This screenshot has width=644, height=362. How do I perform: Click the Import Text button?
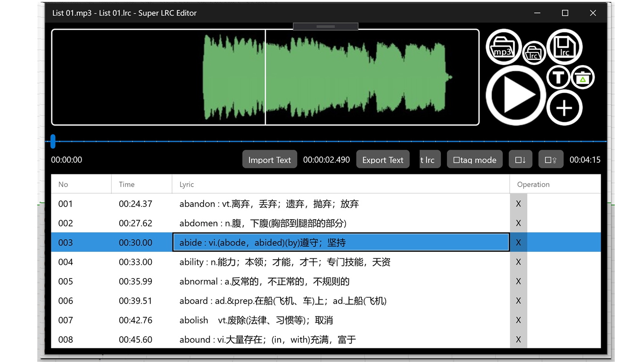pos(269,159)
